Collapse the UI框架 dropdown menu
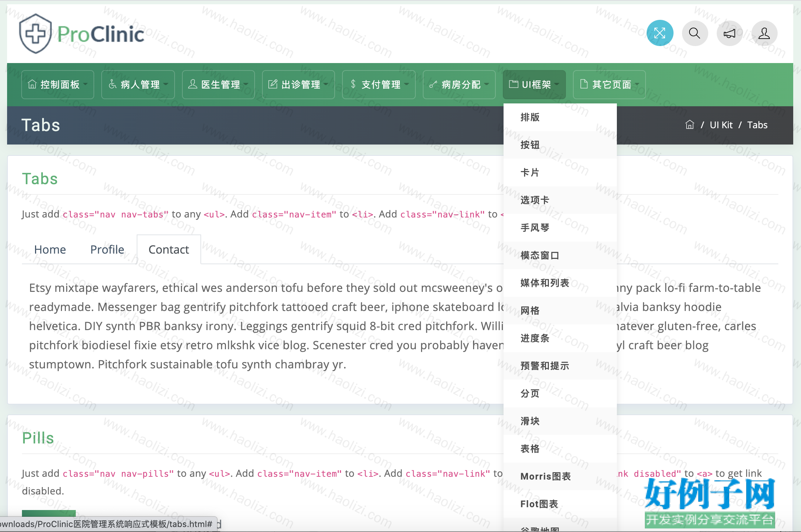 click(534, 85)
